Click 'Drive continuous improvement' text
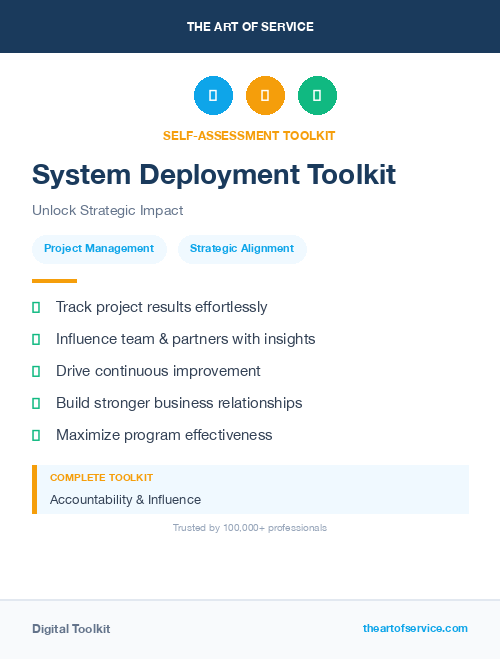Viewport: 500px width, 659px height. pos(158,371)
